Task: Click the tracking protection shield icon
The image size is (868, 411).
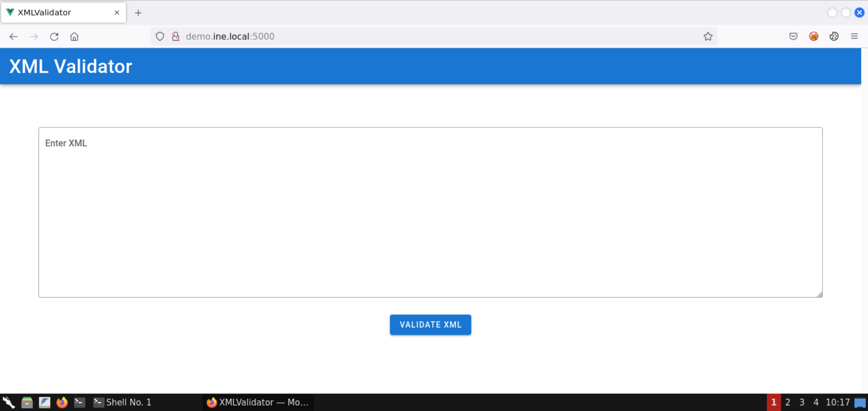Action: (160, 37)
